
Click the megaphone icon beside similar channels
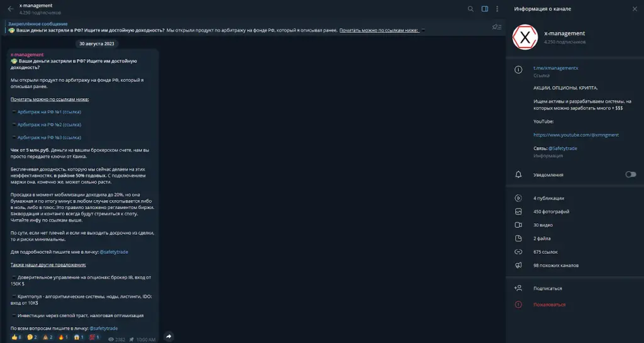click(x=518, y=266)
